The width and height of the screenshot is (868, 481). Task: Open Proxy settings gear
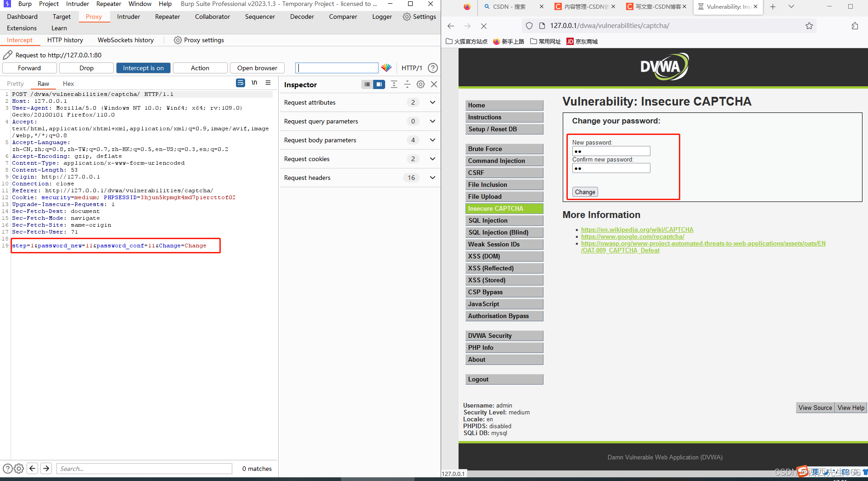(178, 40)
